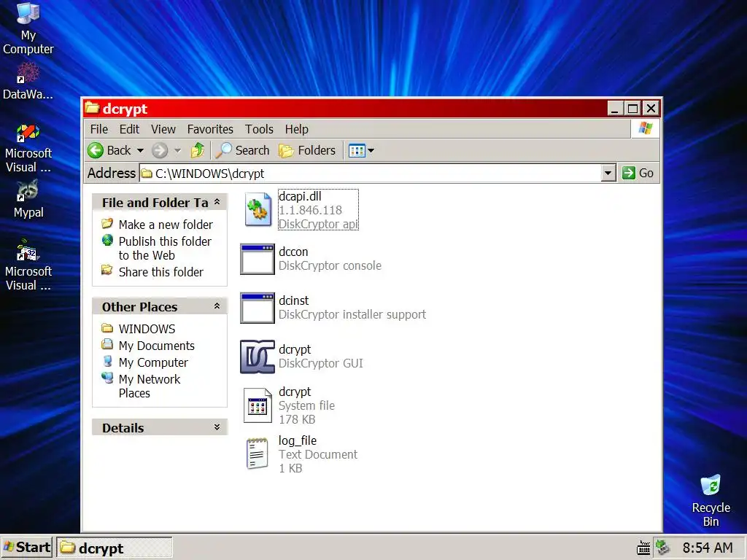
Task: Open the Edit menu
Action: [129, 129]
